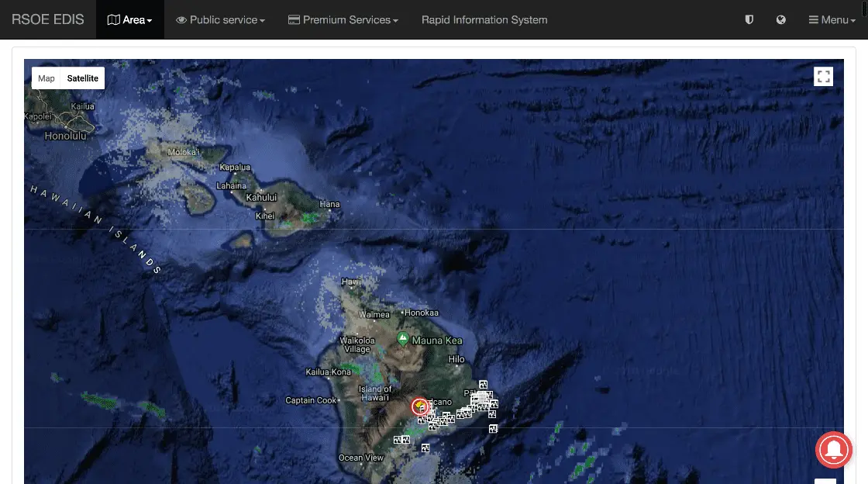Click the Lahaina map label
This screenshot has width=868, height=484.
(x=232, y=185)
